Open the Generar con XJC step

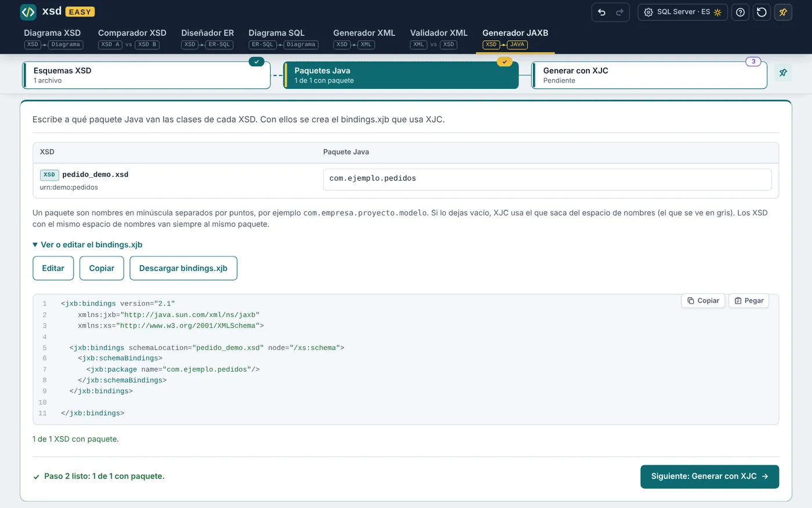pyautogui.click(x=650, y=75)
